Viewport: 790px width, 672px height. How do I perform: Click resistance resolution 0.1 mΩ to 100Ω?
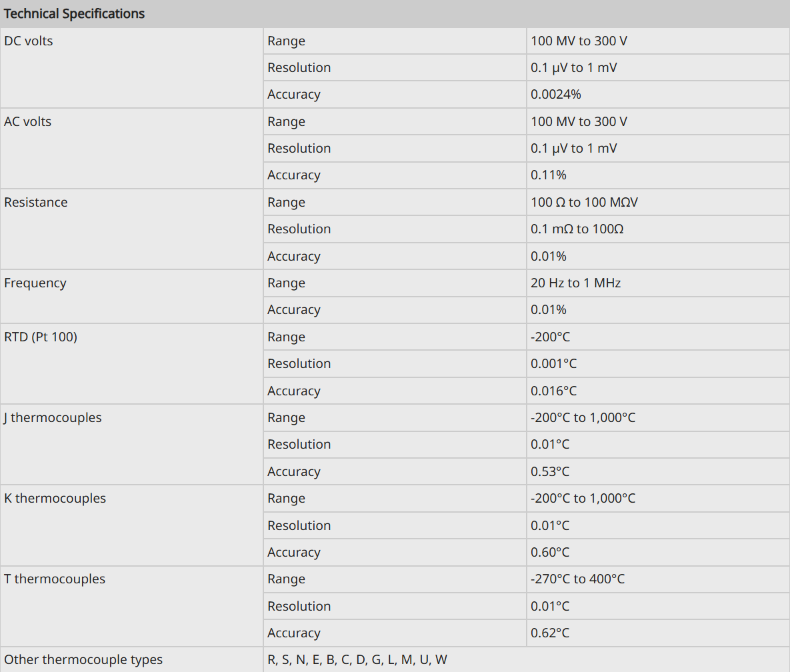click(577, 229)
